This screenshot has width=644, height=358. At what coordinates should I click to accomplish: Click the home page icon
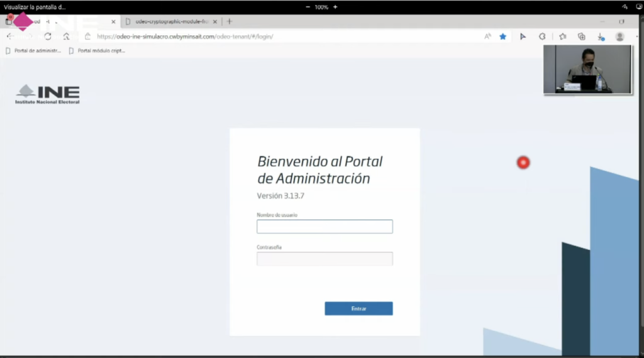coord(66,36)
